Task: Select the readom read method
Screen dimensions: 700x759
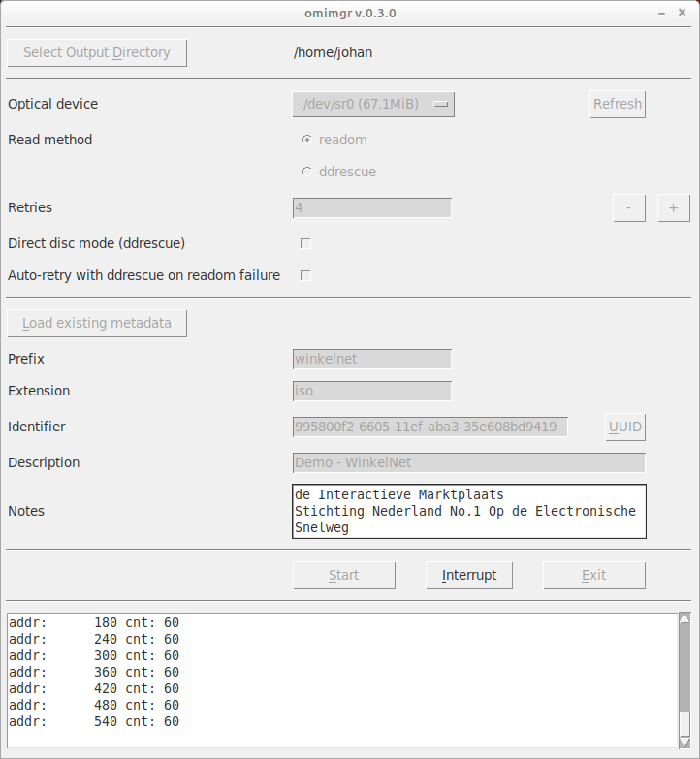Action: [307, 140]
